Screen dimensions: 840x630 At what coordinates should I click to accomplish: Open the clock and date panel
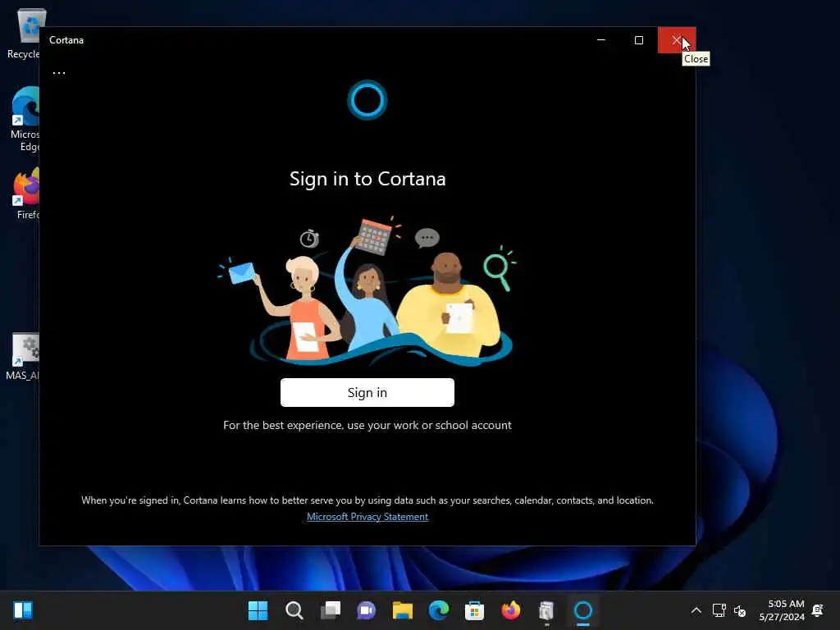click(x=782, y=610)
